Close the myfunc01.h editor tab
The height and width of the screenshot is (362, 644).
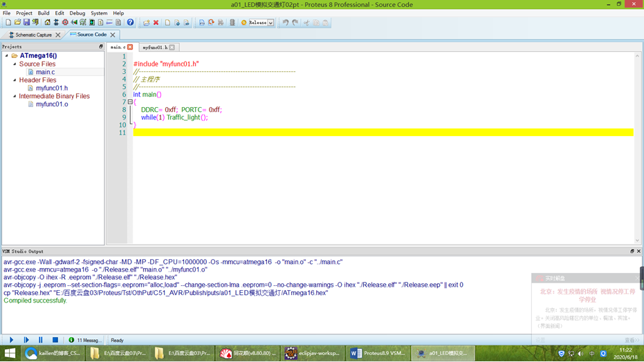[x=172, y=47]
